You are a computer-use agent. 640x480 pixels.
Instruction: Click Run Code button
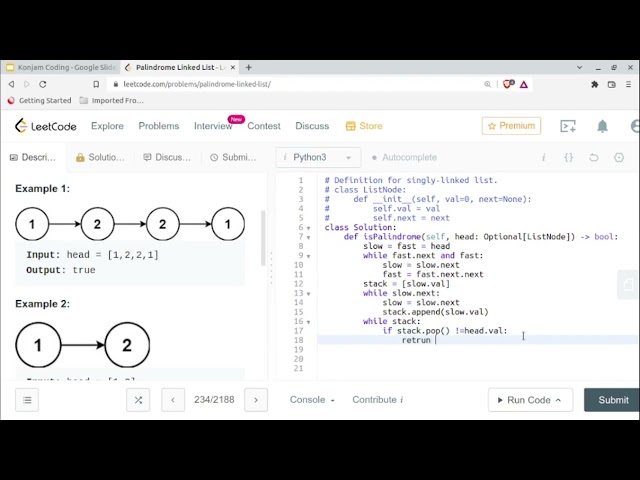pyautogui.click(x=530, y=400)
